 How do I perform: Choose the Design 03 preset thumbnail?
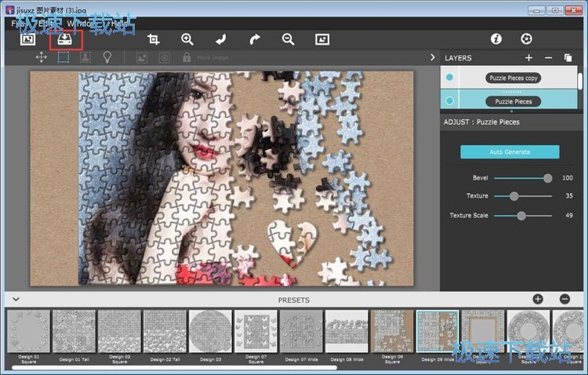pyautogui.click(x=209, y=331)
